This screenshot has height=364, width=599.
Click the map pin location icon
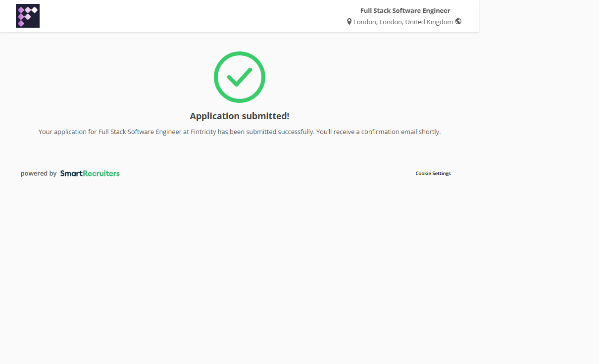click(x=349, y=22)
